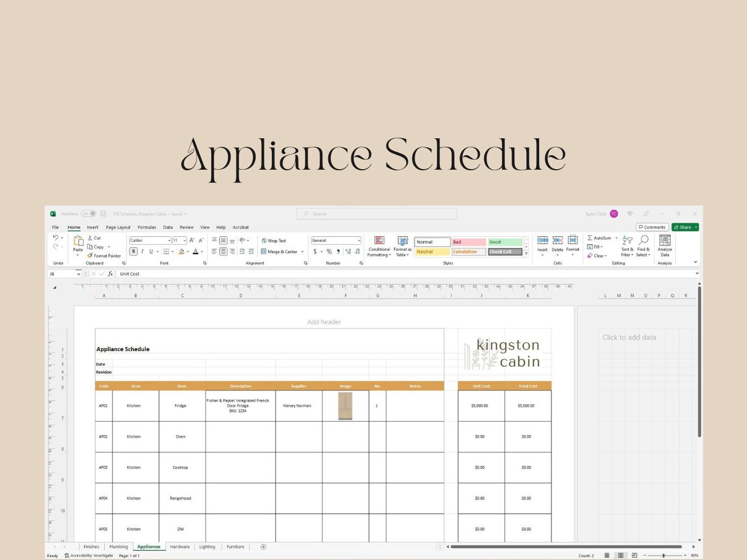Click the zoom slider in status bar

point(664,556)
